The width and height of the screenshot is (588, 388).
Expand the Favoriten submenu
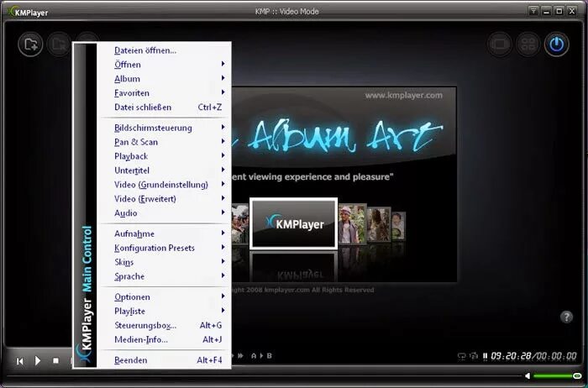click(x=165, y=93)
